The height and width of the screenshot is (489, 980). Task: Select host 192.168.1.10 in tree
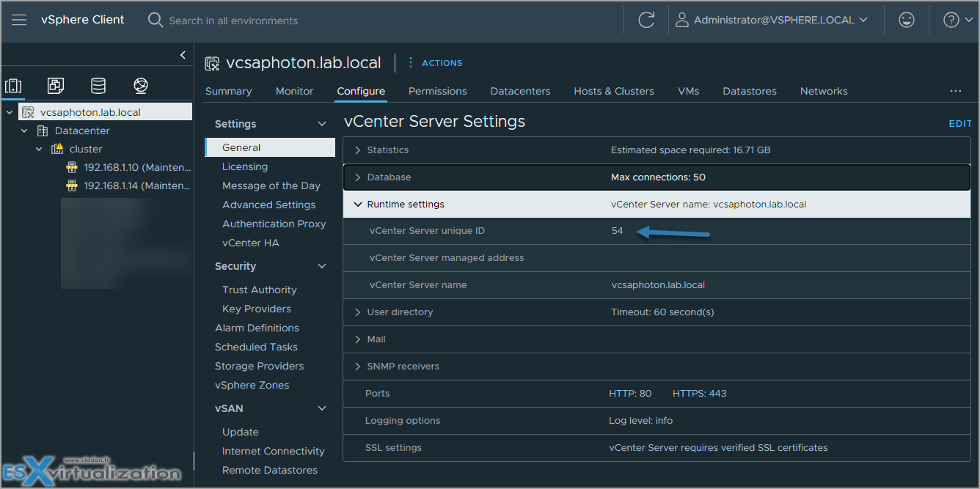(x=137, y=167)
